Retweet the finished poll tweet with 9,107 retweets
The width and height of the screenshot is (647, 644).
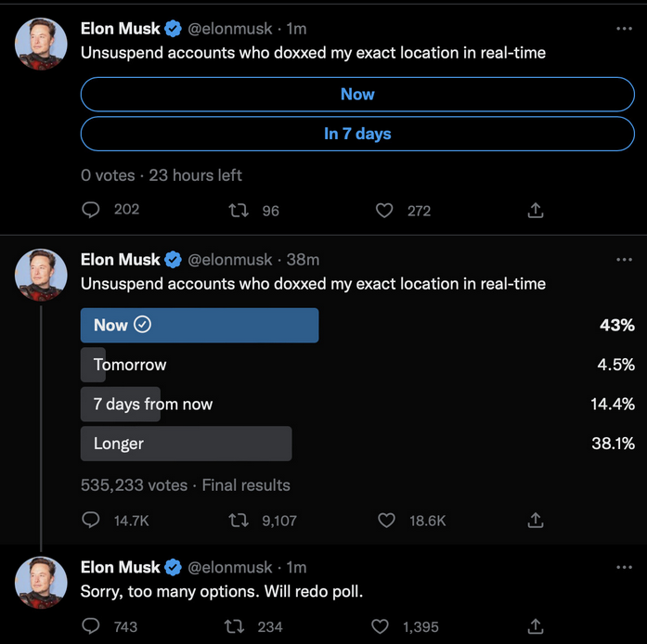point(239,521)
